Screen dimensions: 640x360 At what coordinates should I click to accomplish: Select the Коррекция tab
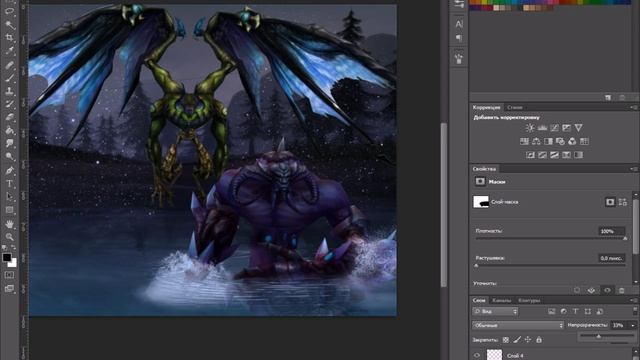coord(487,107)
